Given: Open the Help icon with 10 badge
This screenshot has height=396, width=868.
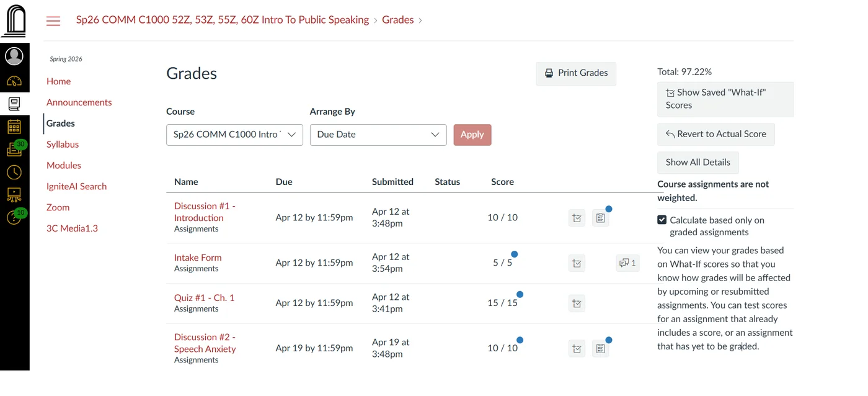Looking at the screenshot, I should pyautogui.click(x=15, y=217).
